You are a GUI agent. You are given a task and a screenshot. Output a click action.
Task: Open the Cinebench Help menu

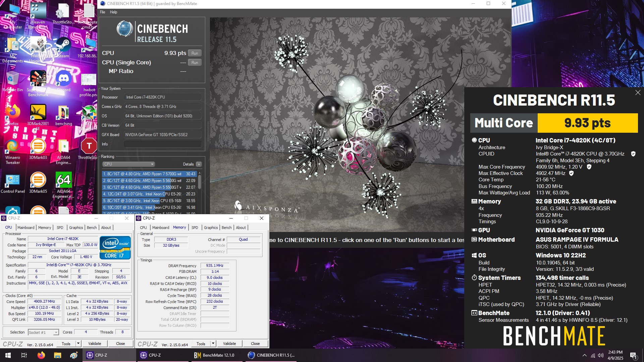[x=114, y=12]
